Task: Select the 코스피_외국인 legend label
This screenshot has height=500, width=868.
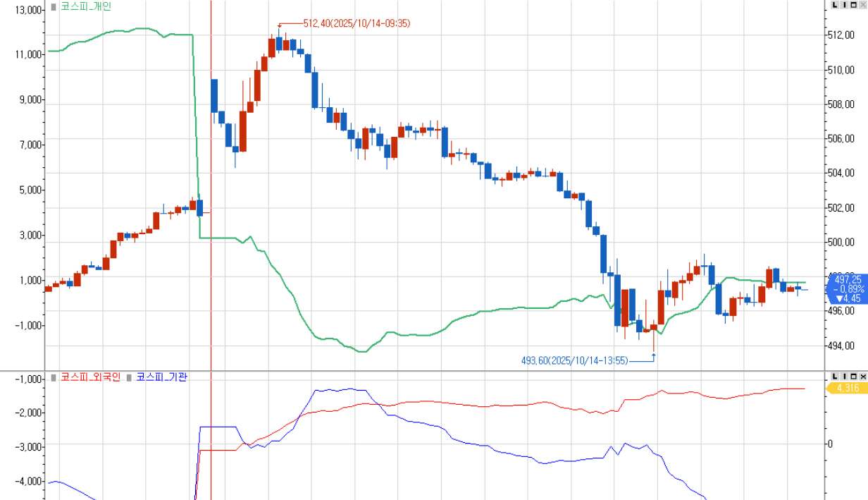Action: click(x=91, y=377)
